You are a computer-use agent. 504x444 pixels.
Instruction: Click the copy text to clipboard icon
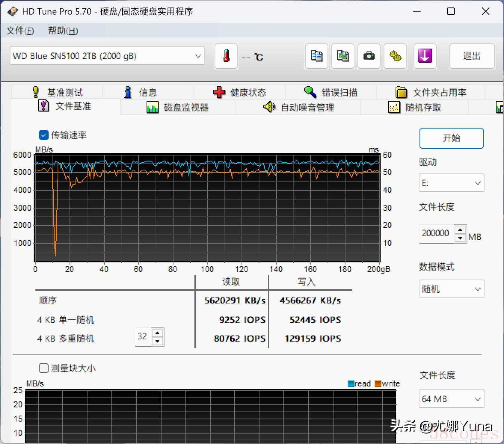[x=316, y=56]
